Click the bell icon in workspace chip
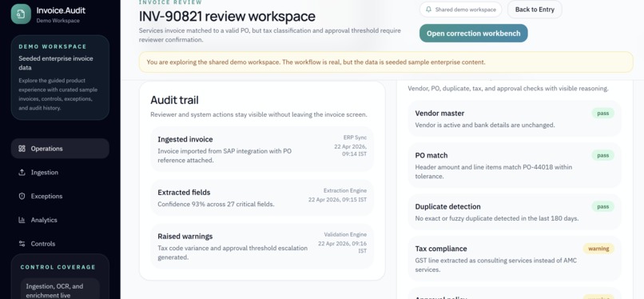 click(429, 10)
